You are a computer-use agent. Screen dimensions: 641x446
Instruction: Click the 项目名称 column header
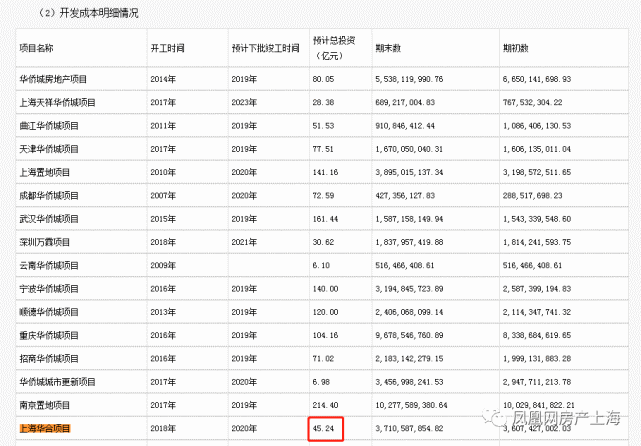[37, 47]
